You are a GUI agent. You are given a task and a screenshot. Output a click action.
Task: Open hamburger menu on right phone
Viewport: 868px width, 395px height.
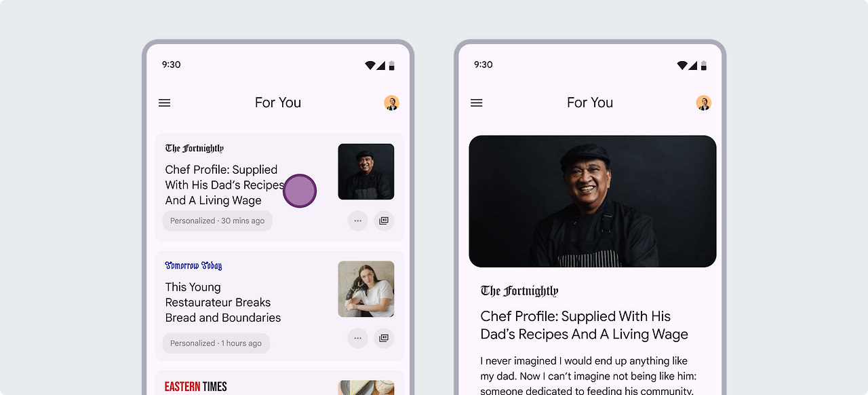tap(477, 103)
